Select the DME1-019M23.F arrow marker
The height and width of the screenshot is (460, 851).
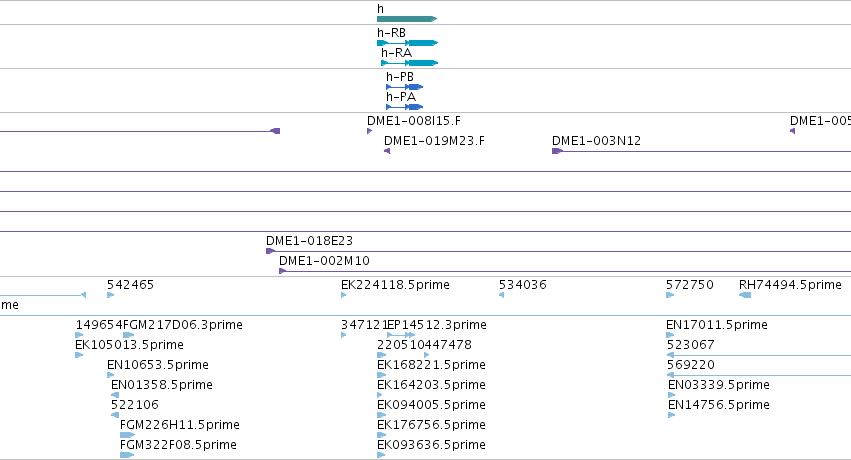pos(387,151)
